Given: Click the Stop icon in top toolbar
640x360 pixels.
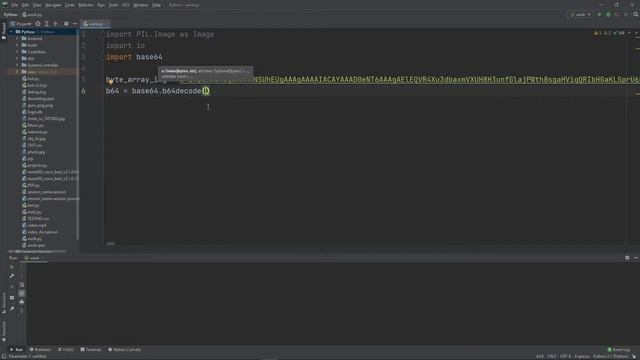Looking at the screenshot, I should tap(626, 14).
